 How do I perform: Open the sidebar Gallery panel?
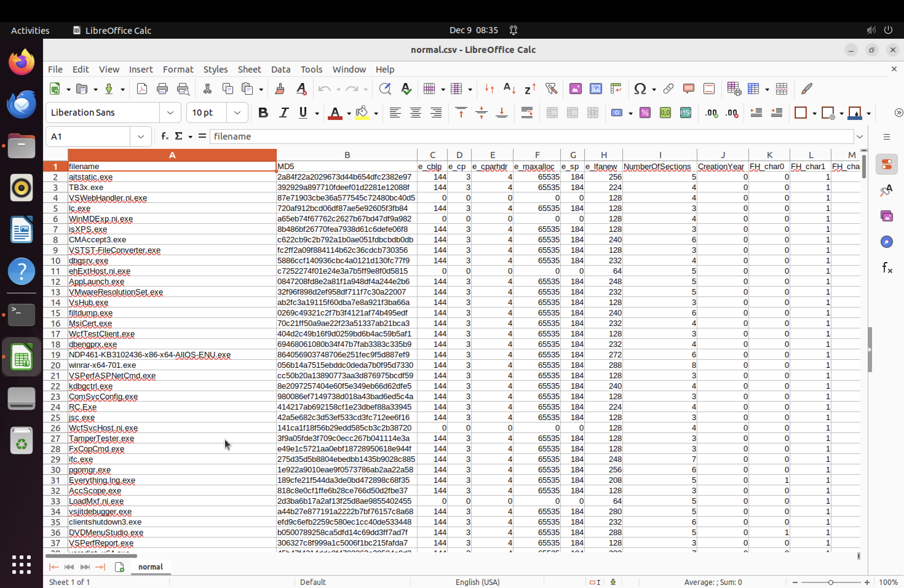(886, 216)
